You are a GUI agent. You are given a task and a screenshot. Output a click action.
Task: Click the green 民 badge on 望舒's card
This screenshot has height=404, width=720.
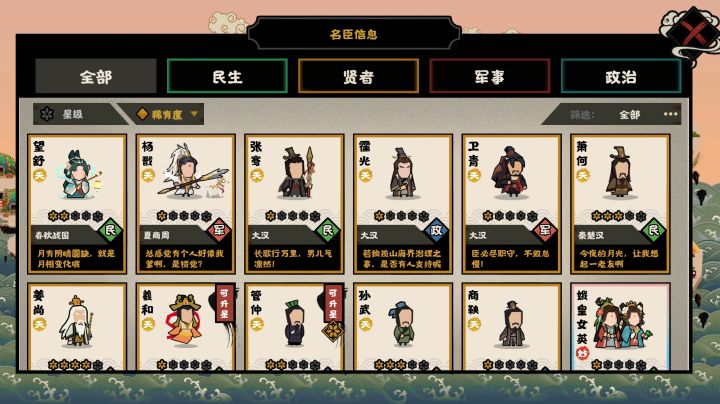click(111, 230)
